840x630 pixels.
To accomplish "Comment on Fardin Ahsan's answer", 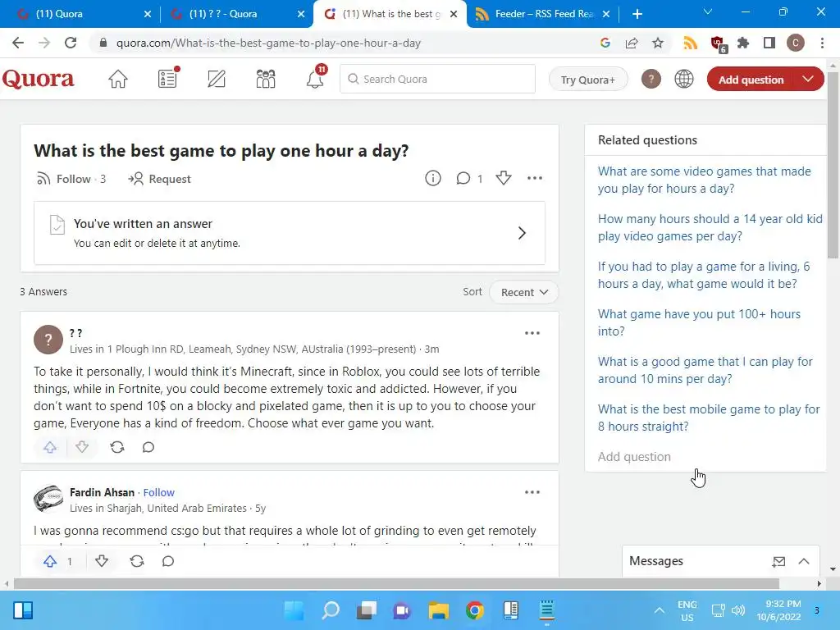I will tap(168, 561).
